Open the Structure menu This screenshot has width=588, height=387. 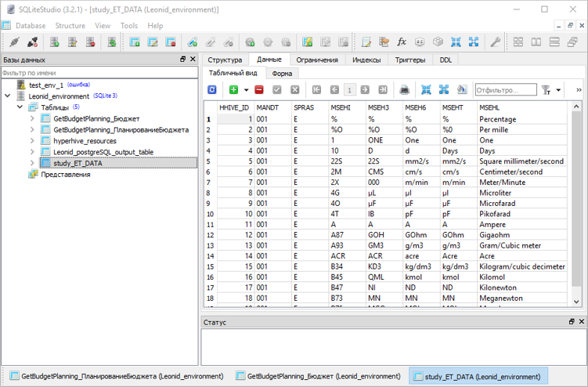point(70,25)
